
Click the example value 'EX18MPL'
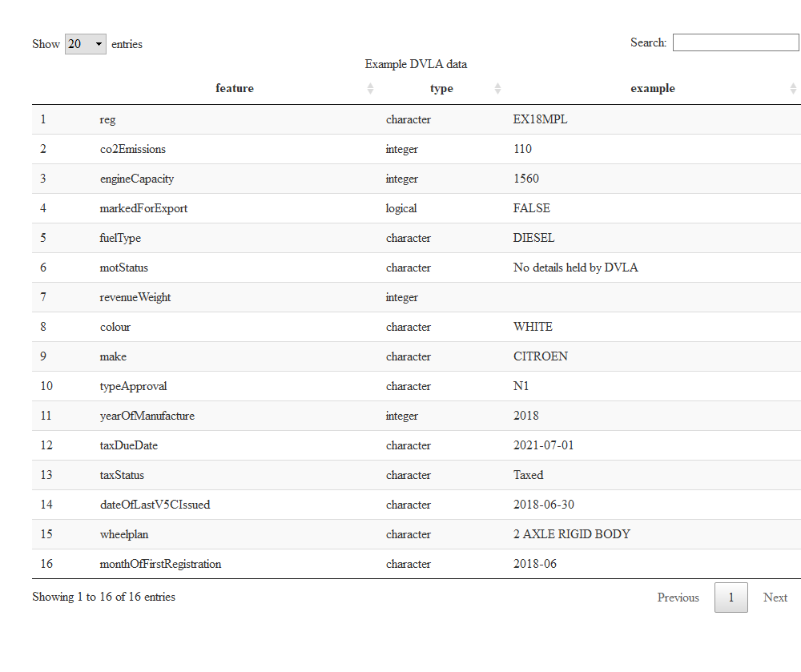540,119
